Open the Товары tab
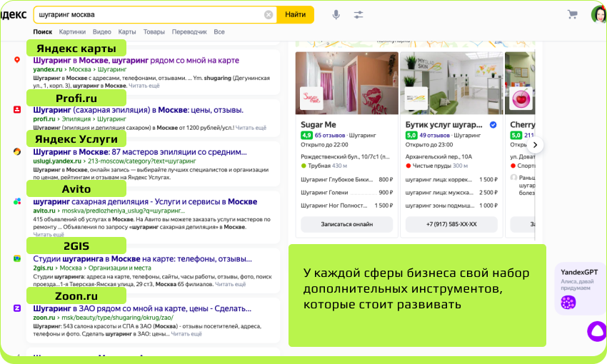This screenshot has width=607, height=364. (154, 31)
